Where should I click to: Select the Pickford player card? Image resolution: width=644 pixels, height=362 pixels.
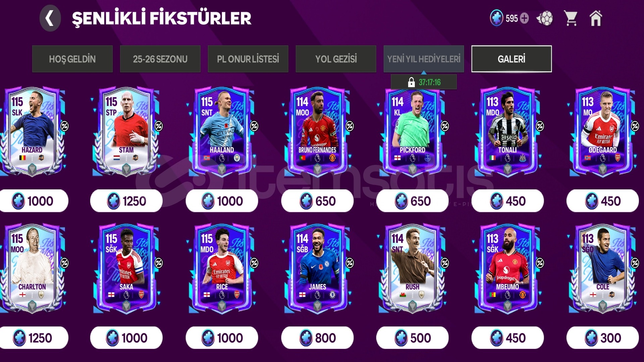pyautogui.click(x=412, y=131)
